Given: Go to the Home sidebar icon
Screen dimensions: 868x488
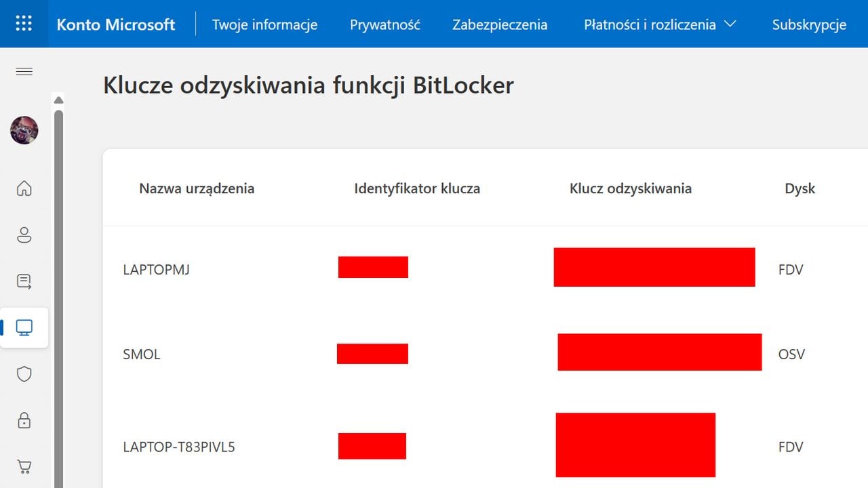Looking at the screenshot, I should click(24, 188).
